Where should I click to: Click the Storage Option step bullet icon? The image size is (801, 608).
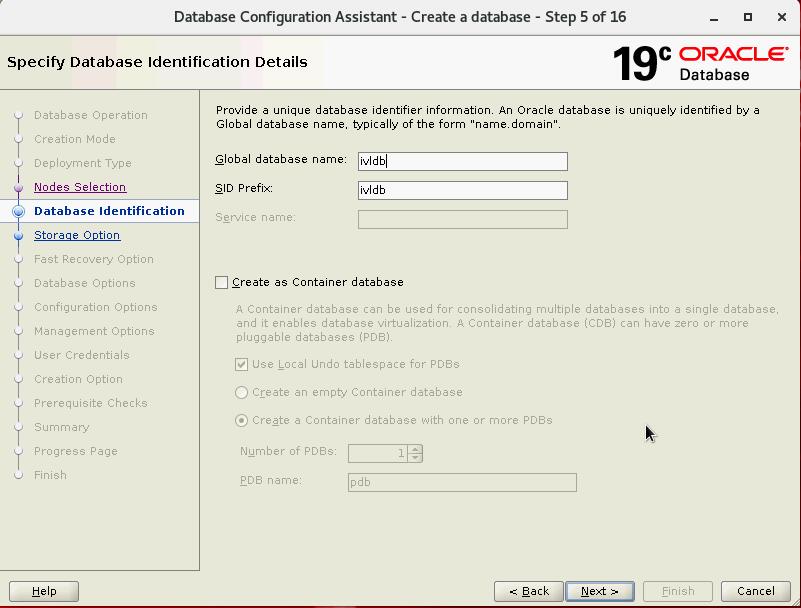pyautogui.click(x=18, y=236)
